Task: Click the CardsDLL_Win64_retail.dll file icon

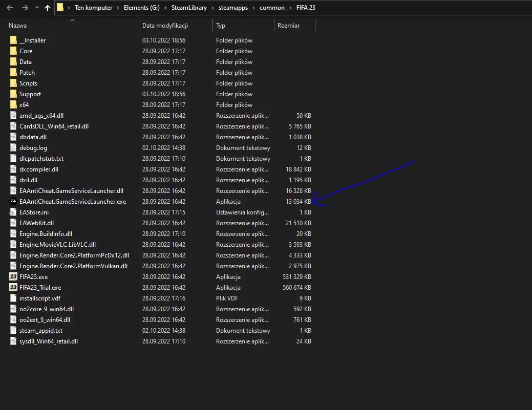Action: 13,126
